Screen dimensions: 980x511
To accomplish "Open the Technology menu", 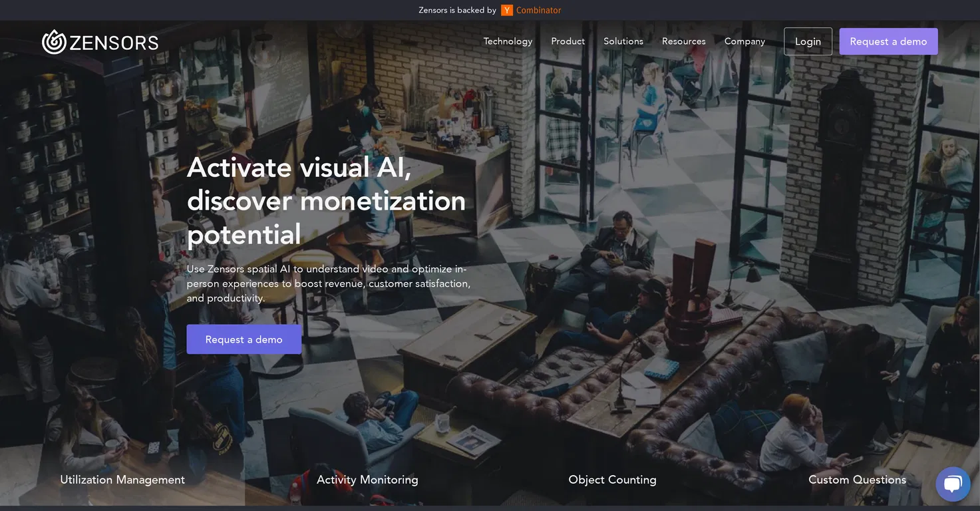I will (x=508, y=41).
